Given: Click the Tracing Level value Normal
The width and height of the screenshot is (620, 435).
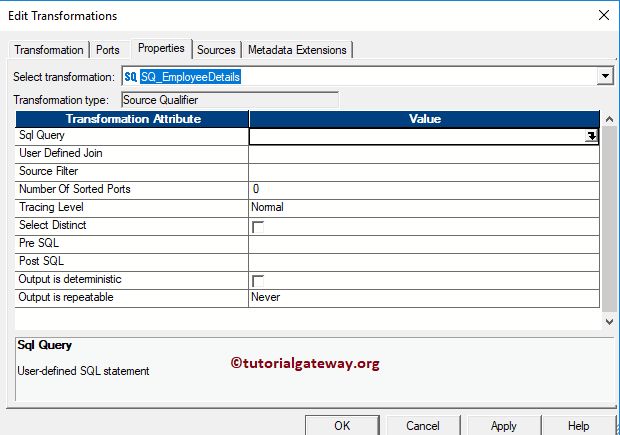Looking at the screenshot, I should coord(424,208).
